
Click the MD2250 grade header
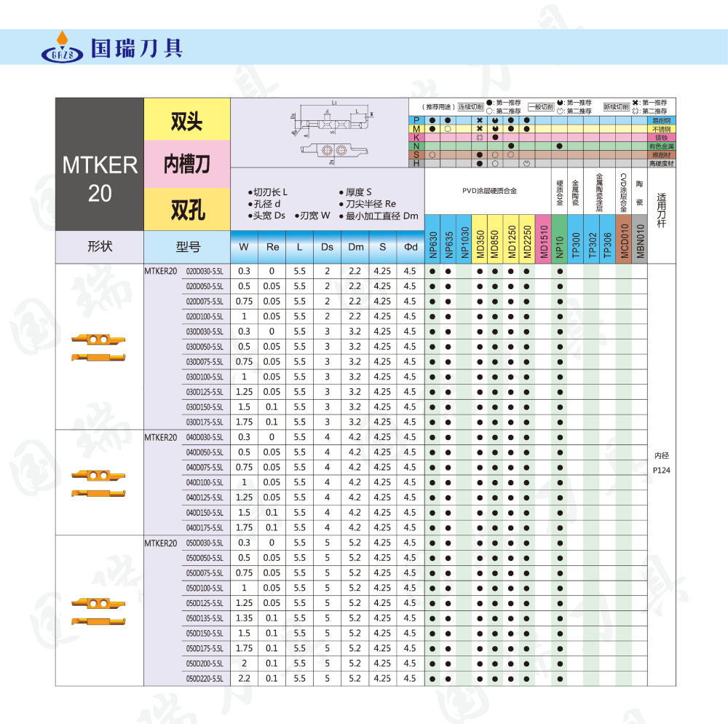pyautogui.click(x=527, y=239)
